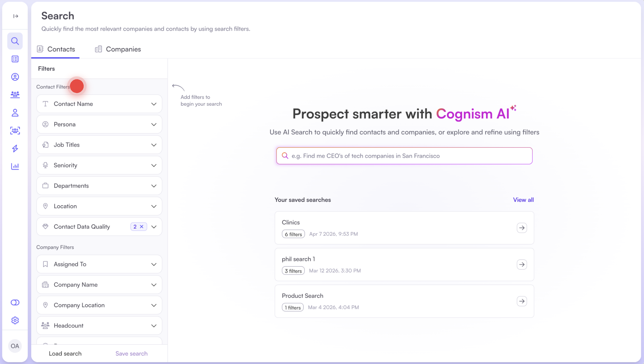Expand the Headcount filter
Screen dimensions: 644x364
point(99,325)
